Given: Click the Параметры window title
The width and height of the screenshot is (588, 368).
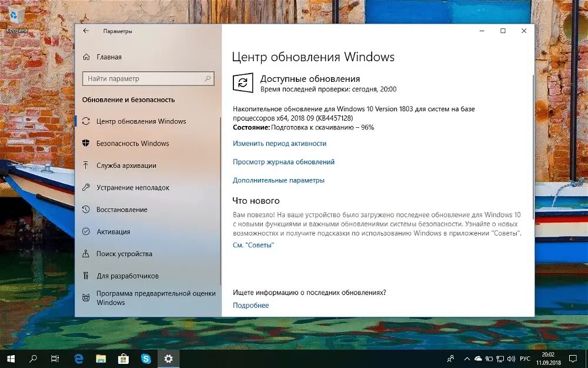Looking at the screenshot, I should (118, 31).
